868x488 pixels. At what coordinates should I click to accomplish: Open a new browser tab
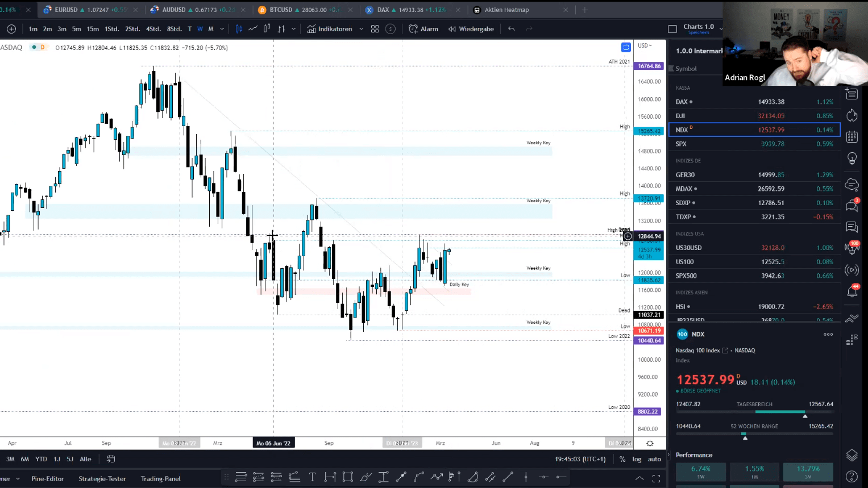(x=584, y=10)
